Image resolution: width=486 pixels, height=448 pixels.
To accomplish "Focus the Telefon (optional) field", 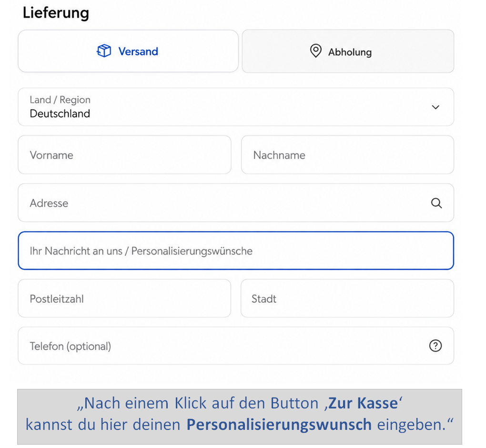I will 236,346.
